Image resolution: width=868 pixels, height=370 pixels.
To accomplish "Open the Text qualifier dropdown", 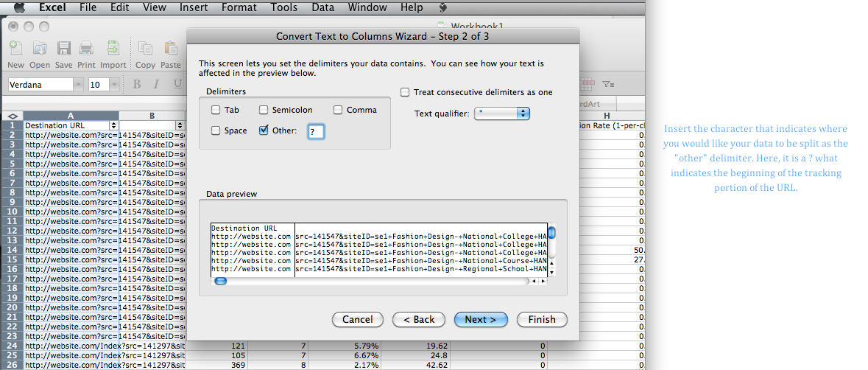I will (502, 113).
